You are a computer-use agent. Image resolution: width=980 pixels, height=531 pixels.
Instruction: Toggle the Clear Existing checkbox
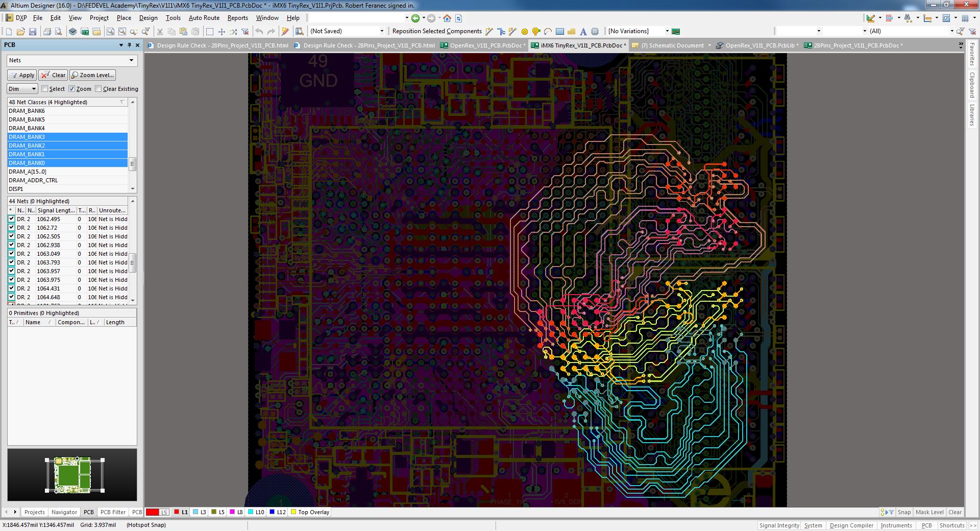point(99,88)
